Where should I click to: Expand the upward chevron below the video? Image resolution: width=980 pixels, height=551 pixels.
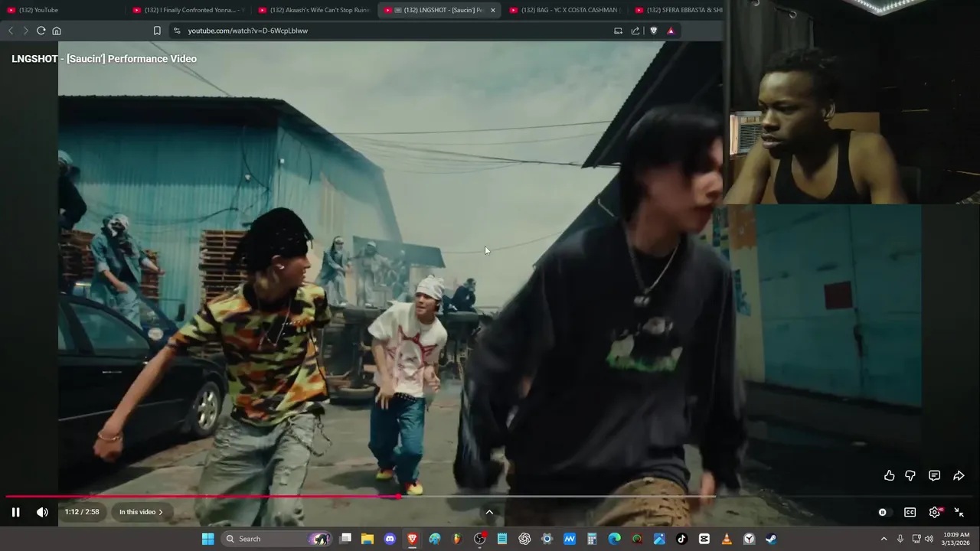489,512
